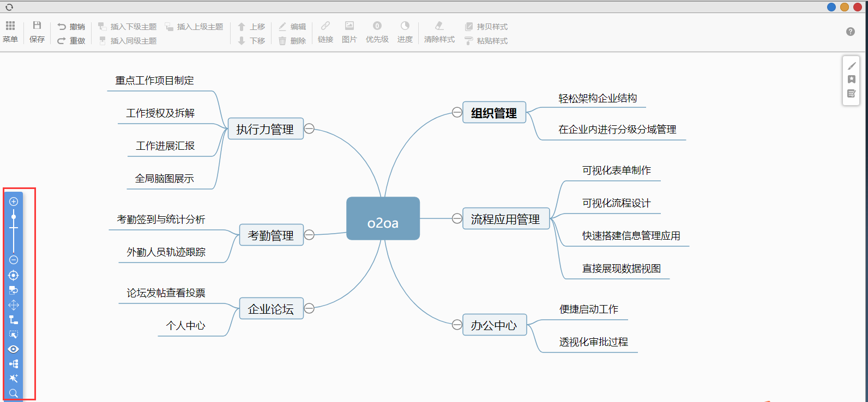Select the 企业论坛 node
868x402 pixels.
tap(271, 308)
